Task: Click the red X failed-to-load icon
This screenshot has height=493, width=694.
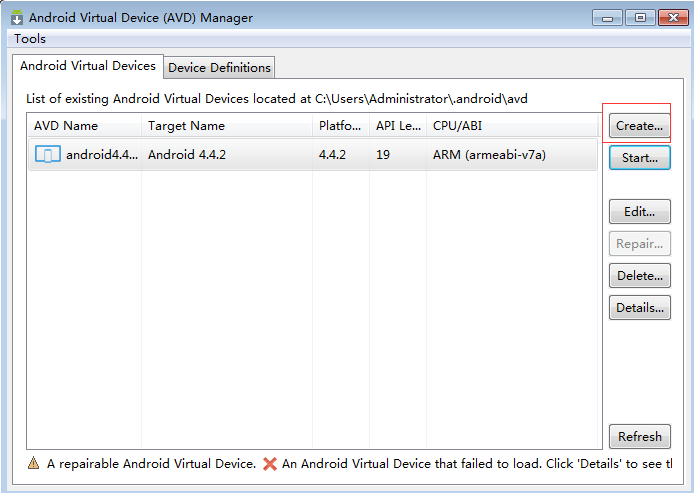Action: pyautogui.click(x=270, y=464)
